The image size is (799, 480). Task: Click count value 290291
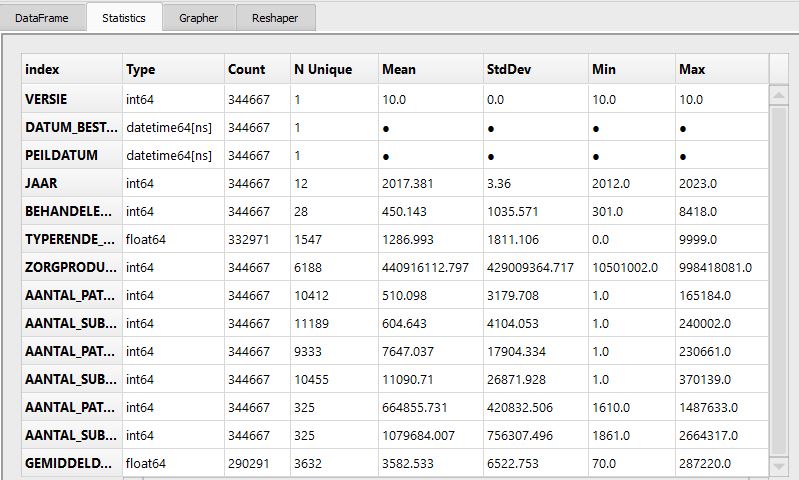pyautogui.click(x=249, y=464)
